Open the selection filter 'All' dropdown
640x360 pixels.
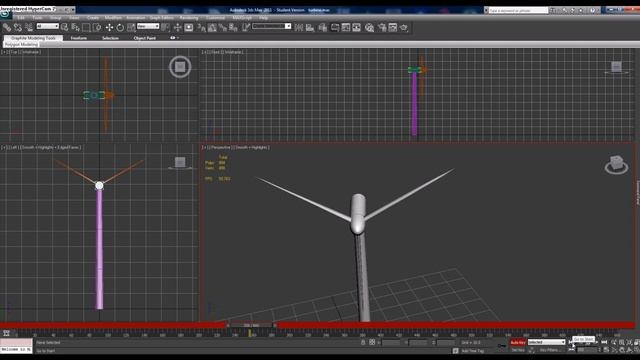coord(48,26)
